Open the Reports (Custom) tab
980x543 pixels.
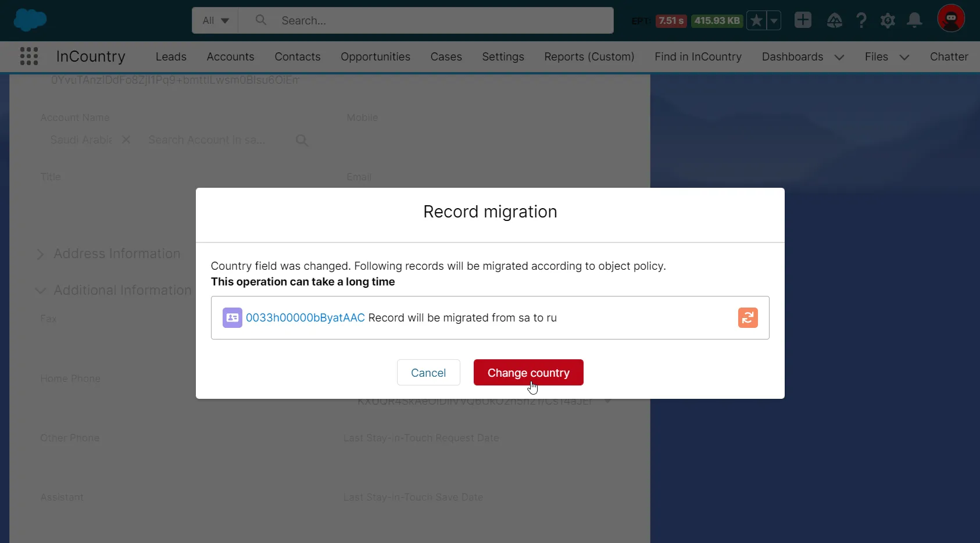[589, 56]
